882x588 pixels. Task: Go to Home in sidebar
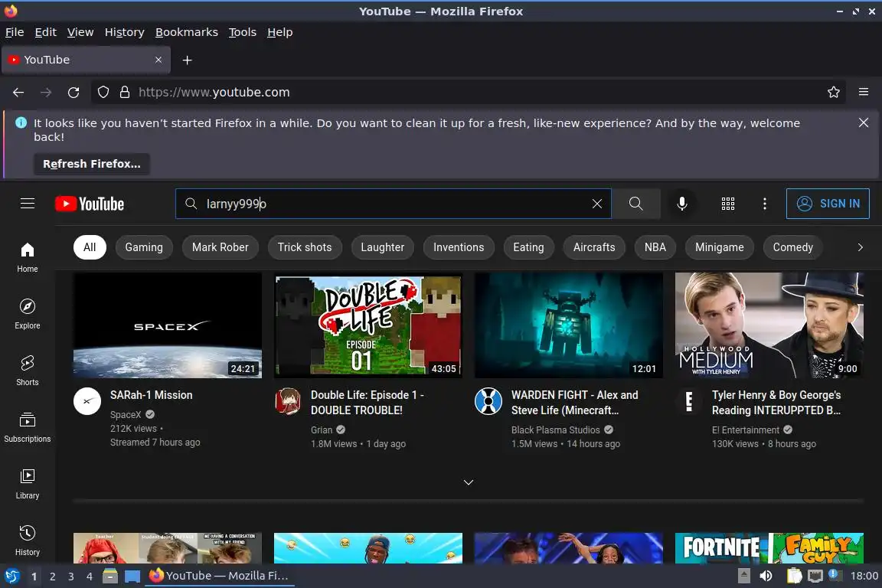[x=28, y=257]
